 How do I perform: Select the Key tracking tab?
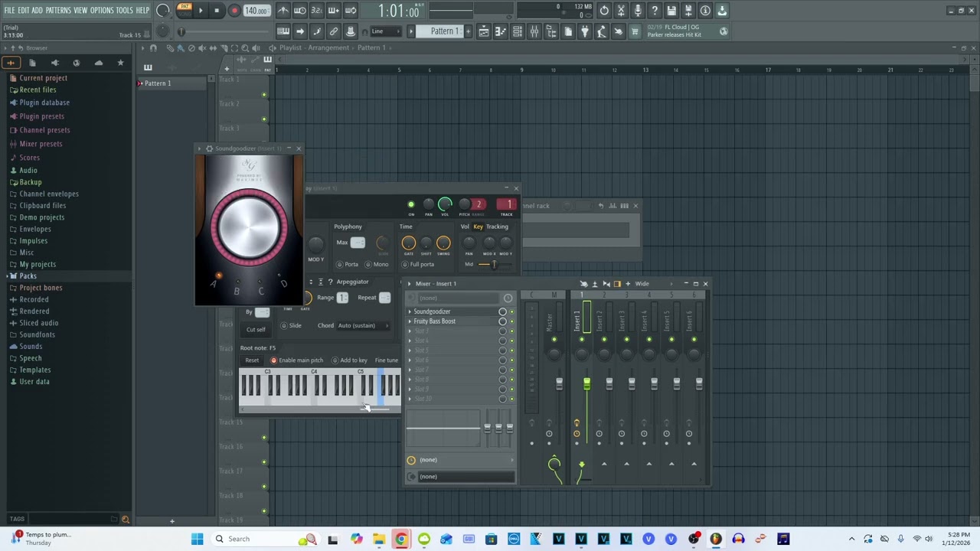coord(478,227)
